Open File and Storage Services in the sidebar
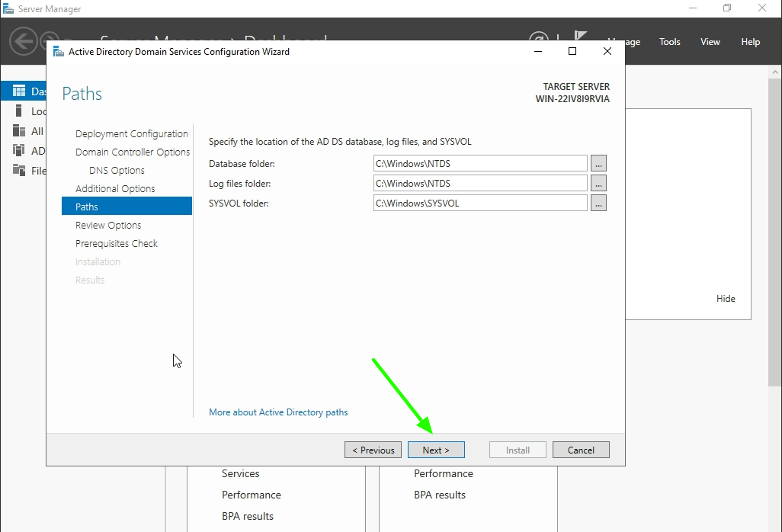 pyautogui.click(x=30, y=170)
